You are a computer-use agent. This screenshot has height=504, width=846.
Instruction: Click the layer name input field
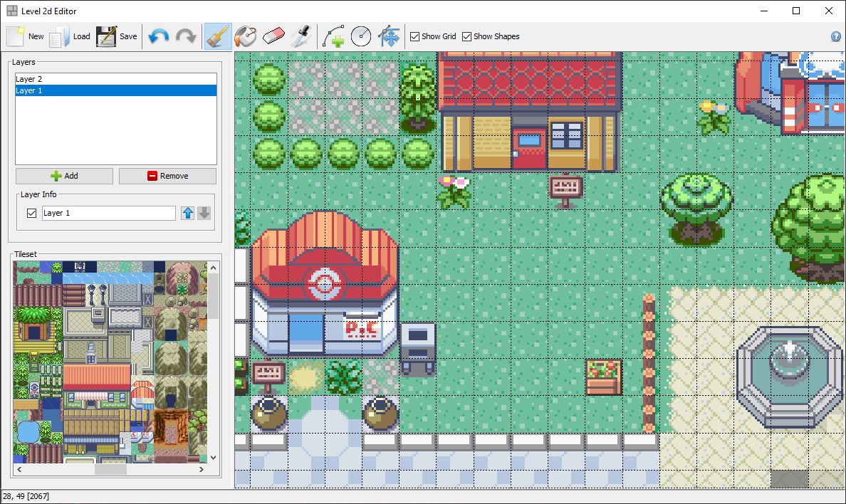coord(108,213)
